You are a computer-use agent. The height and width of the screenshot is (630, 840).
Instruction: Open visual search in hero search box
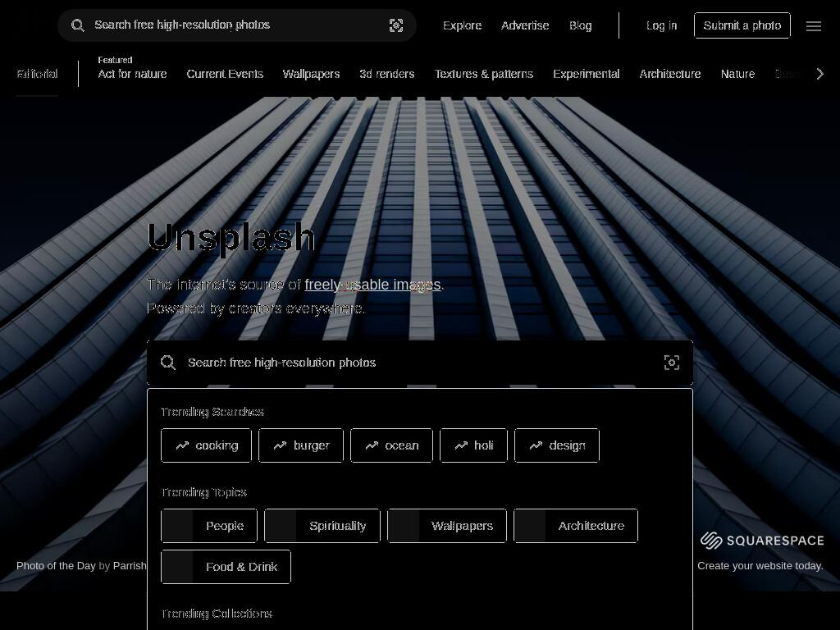pos(672,363)
